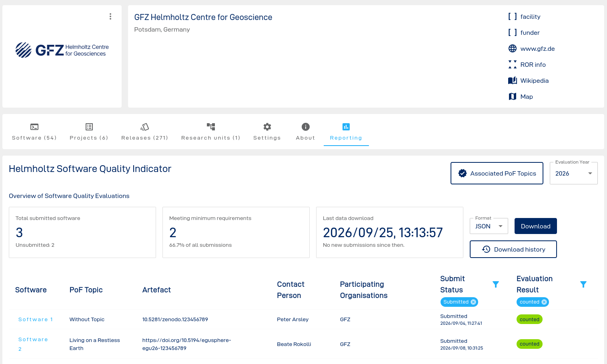
Task: Open the Software 1 link
Action: [x=36, y=320]
